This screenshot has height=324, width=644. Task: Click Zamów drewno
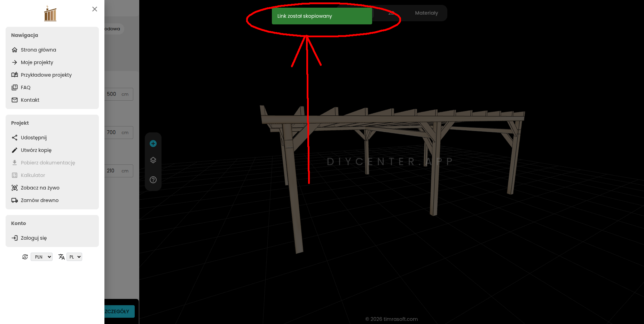pyautogui.click(x=39, y=200)
